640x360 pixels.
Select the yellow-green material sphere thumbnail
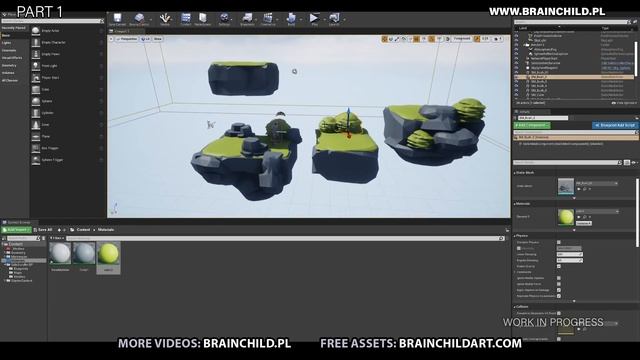(x=109, y=253)
